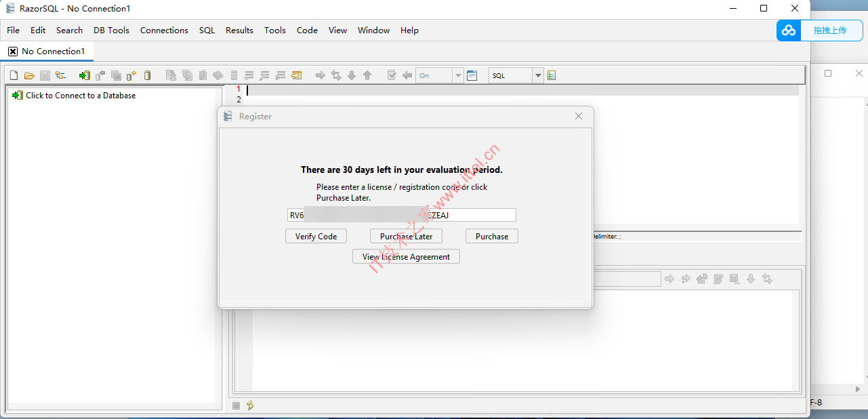This screenshot has width=868, height=419.
Task: Click the tree-structure navigator toolbar icon
Action: [61, 75]
